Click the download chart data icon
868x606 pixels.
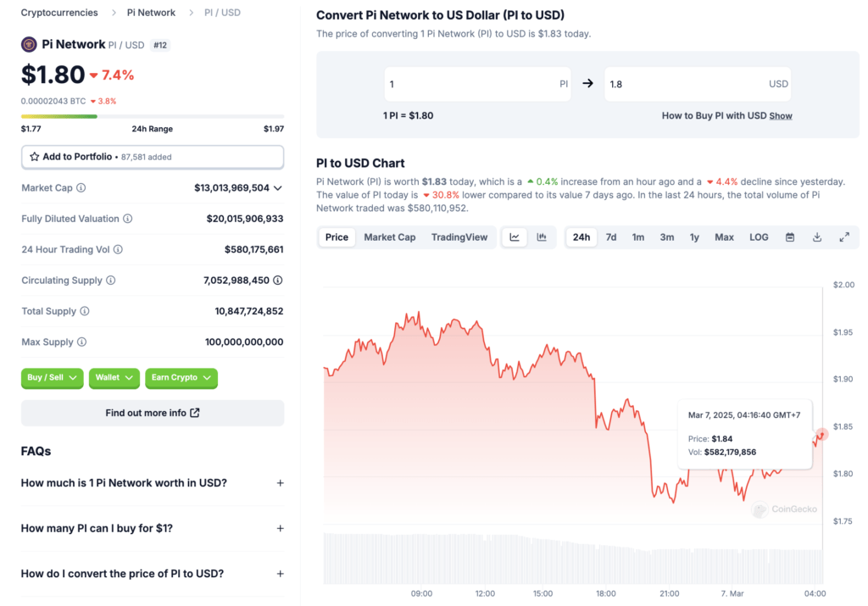[817, 236]
